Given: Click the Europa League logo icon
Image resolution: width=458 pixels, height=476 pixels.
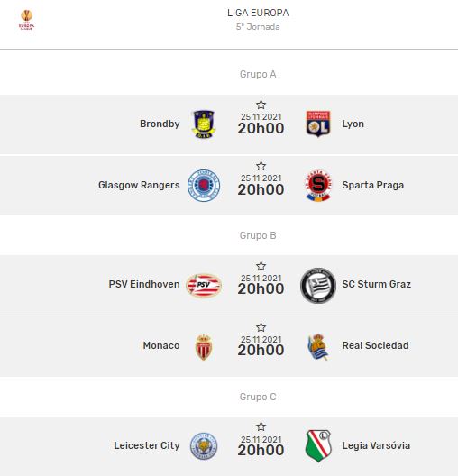Looking at the screenshot, I should (27, 20).
